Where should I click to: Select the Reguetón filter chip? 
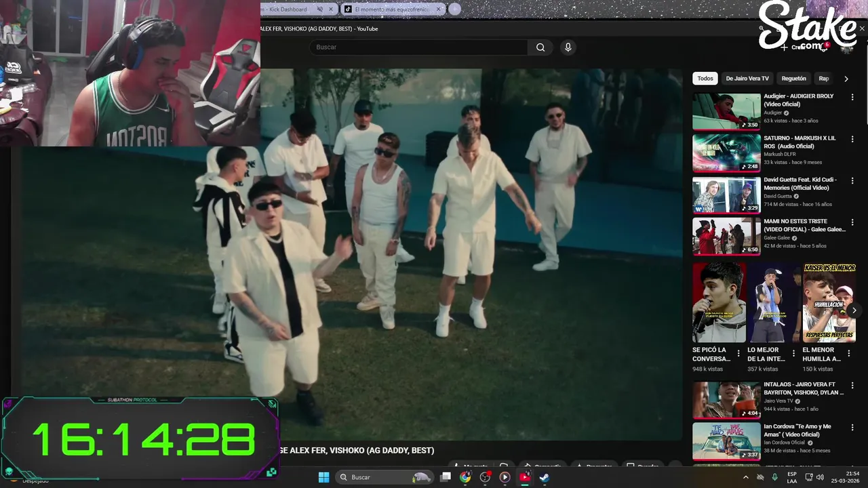coord(793,79)
